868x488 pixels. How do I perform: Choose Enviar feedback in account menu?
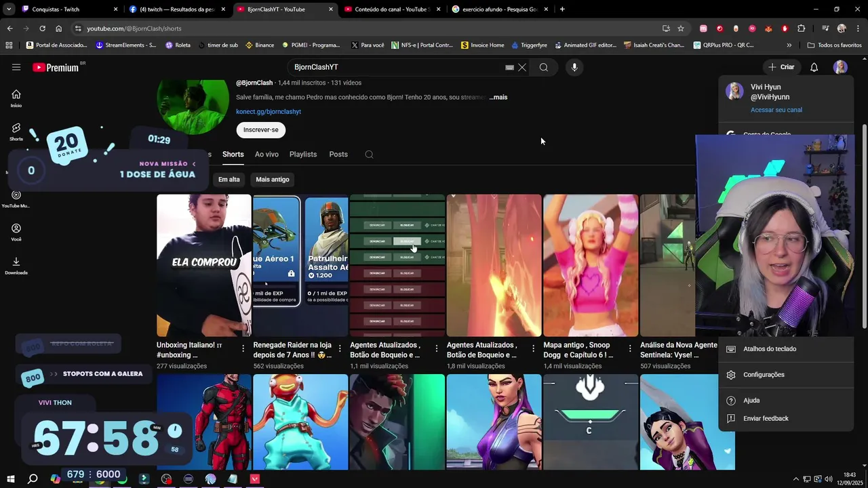pyautogui.click(x=786, y=419)
